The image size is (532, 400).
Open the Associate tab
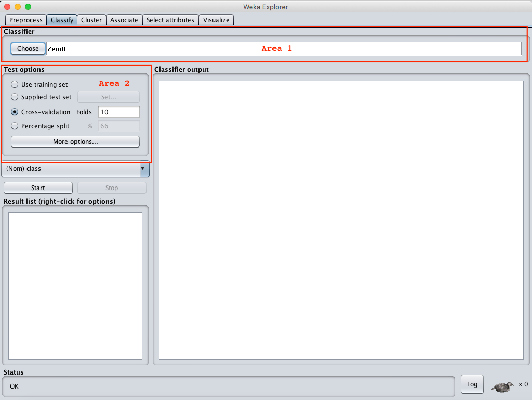124,20
